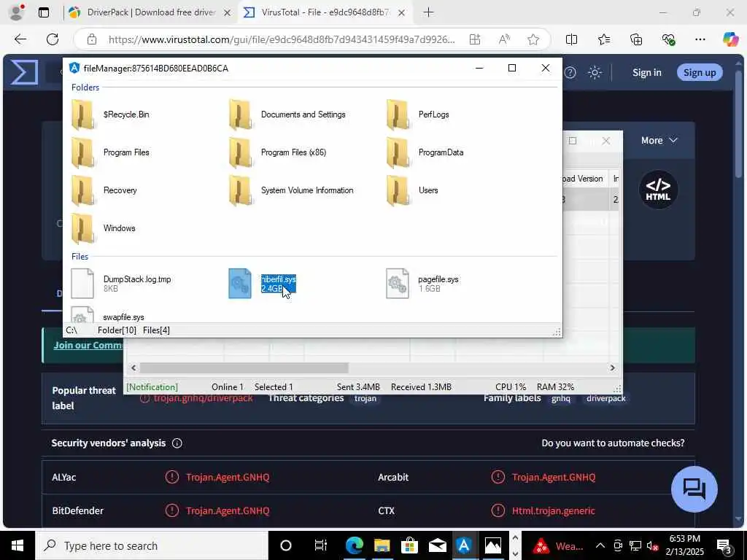Open Microsoft Store from the taskbar
Image resolution: width=747 pixels, height=560 pixels.
409,545
